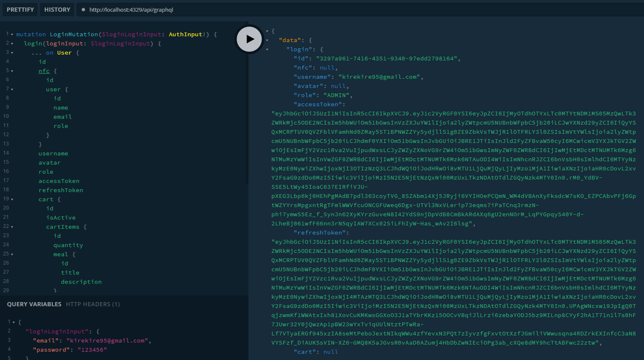Collapse the '... on User' fragment on line 3
The image size is (644, 360).
point(12,53)
